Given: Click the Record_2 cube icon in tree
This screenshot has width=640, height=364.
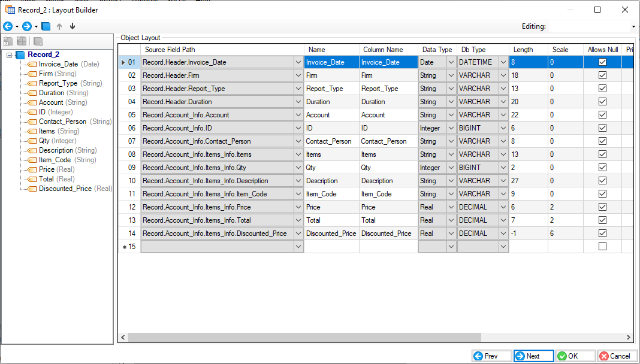Looking at the screenshot, I should (x=20, y=54).
